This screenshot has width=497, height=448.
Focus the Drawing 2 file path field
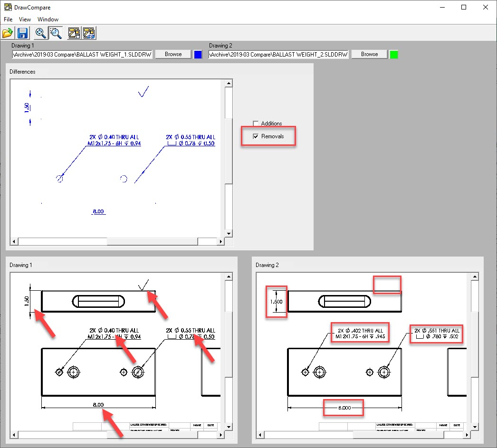(x=278, y=55)
